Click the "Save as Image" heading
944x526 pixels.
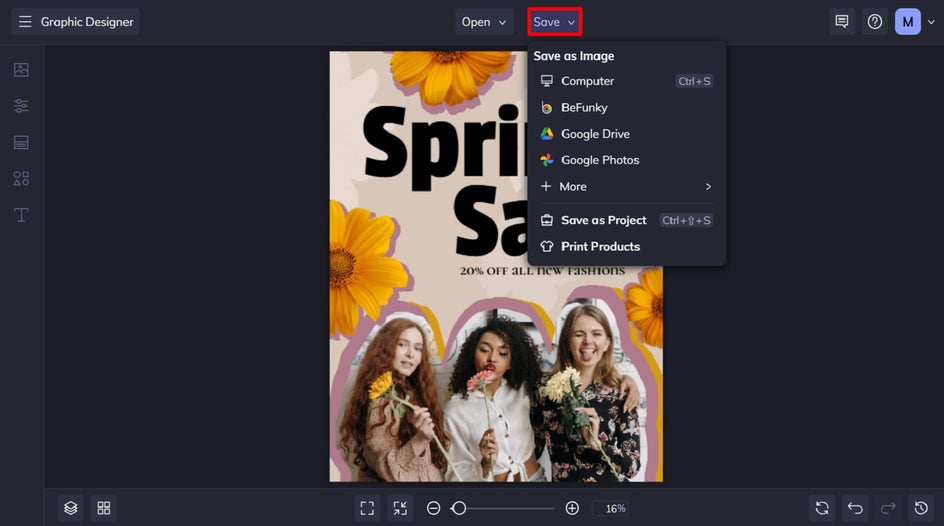tap(574, 56)
